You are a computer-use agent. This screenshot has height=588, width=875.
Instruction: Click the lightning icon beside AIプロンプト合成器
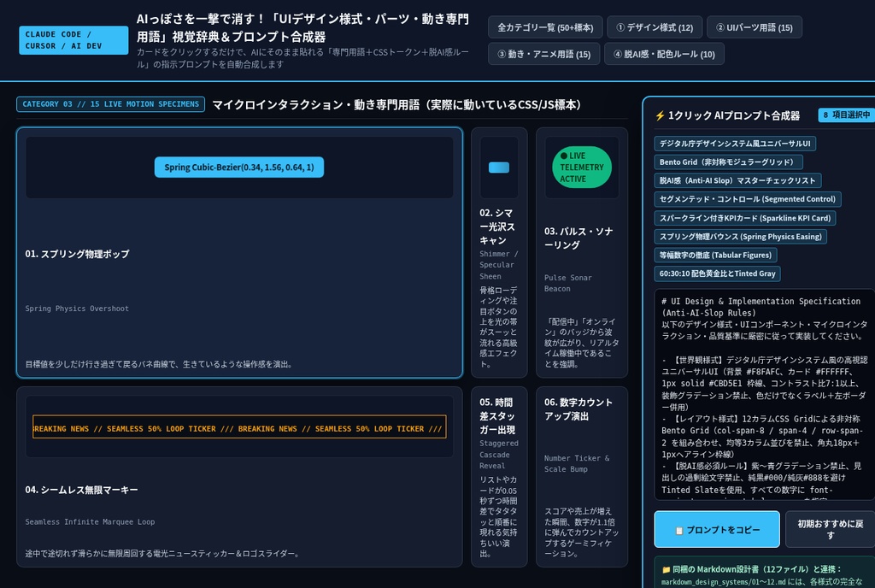(661, 115)
